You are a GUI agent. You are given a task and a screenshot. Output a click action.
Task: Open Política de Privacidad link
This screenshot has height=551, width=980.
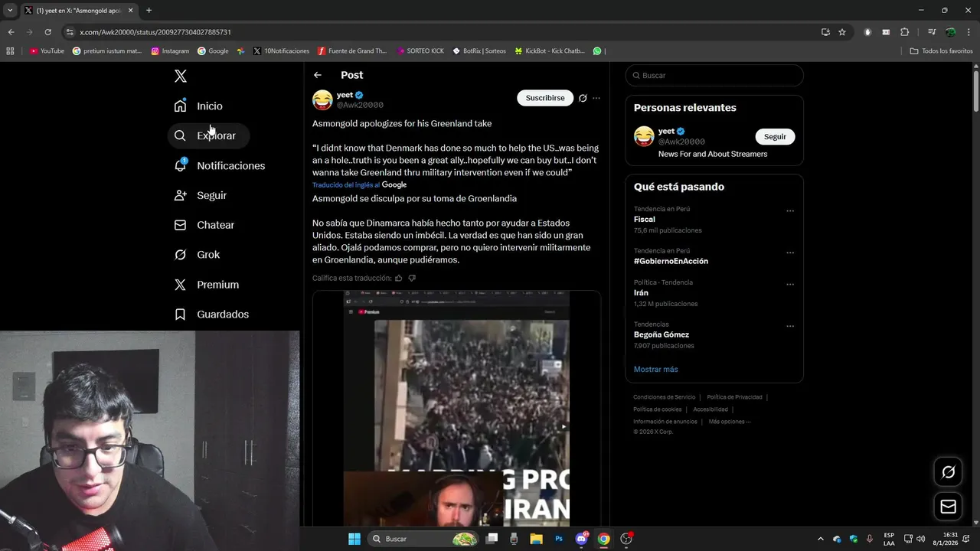[x=734, y=397]
